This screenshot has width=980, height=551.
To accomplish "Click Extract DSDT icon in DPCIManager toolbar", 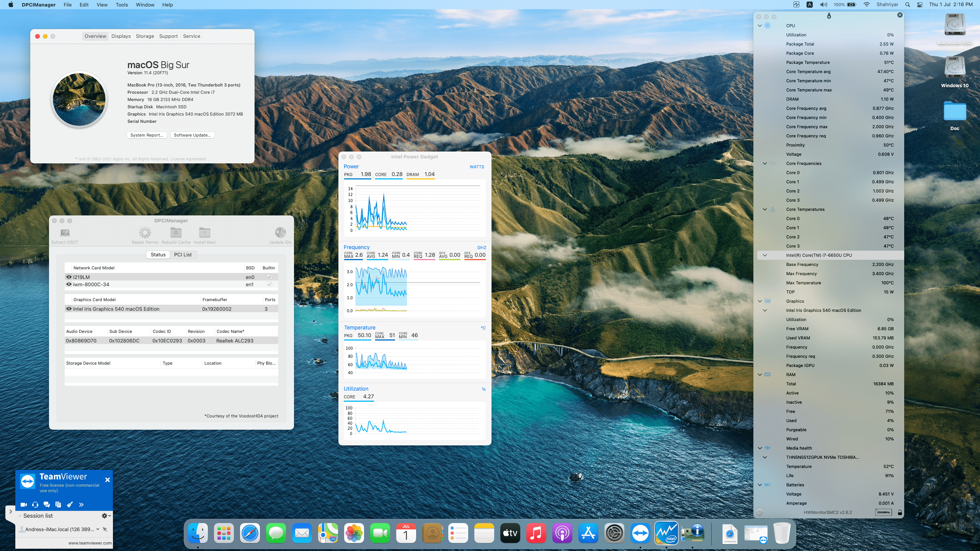I will point(65,232).
